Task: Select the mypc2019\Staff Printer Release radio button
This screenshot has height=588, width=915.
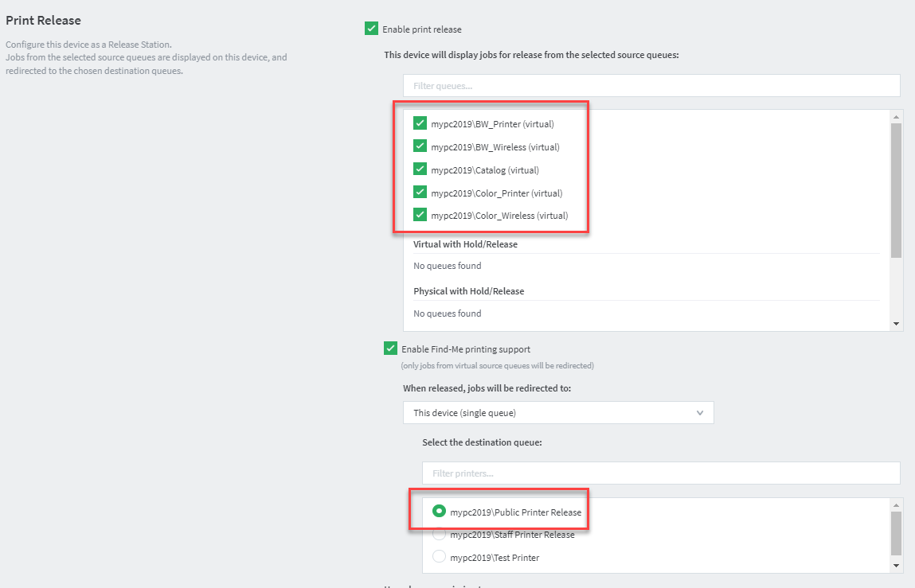Action: tap(439, 534)
